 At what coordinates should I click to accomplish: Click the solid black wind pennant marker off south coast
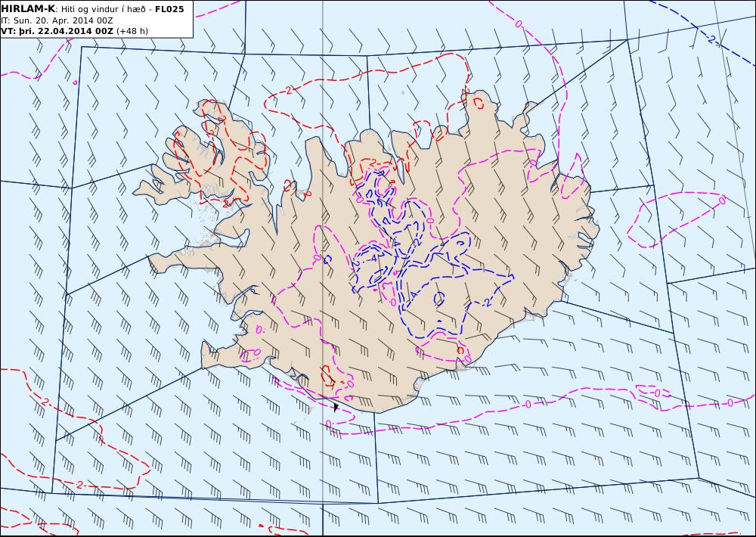[336, 407]
